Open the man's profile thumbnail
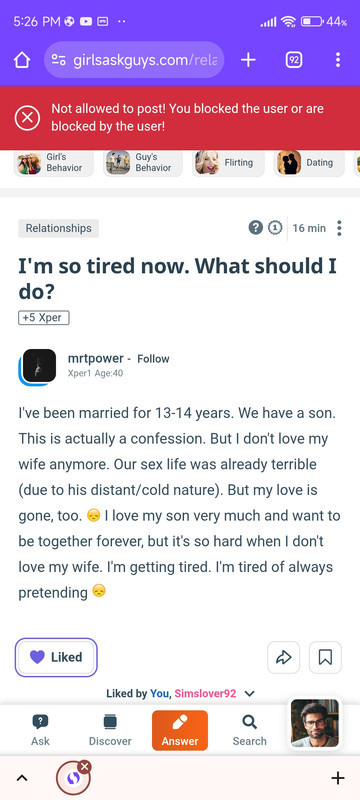The width and height of the screenshot is (360, 800). coord(315,723)
